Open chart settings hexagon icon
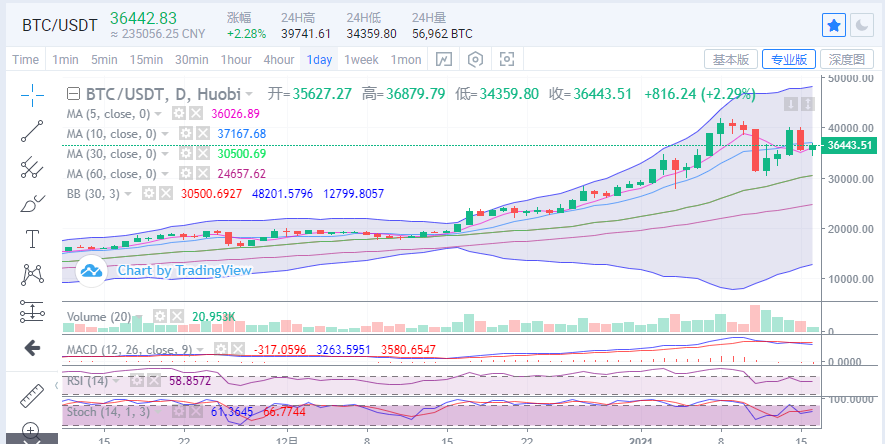 pos(476,59)
